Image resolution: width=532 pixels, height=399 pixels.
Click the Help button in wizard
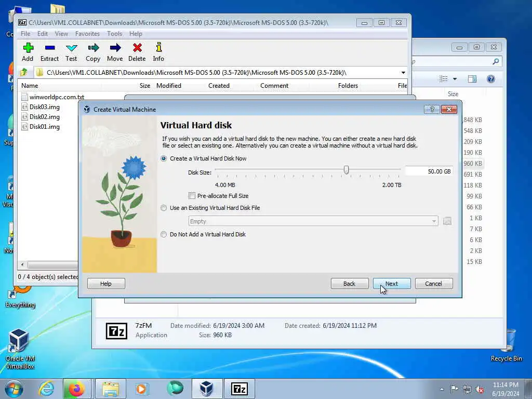(106, 283)
